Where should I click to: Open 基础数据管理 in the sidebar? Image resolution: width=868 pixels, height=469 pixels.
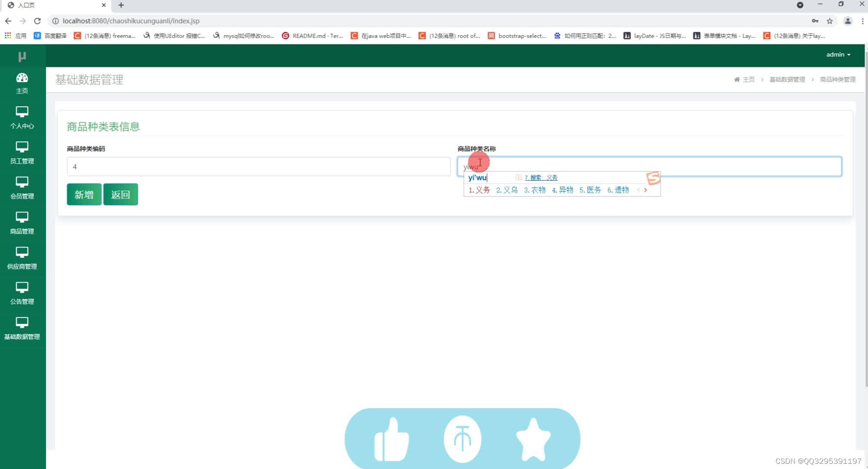tap(22, 329)
